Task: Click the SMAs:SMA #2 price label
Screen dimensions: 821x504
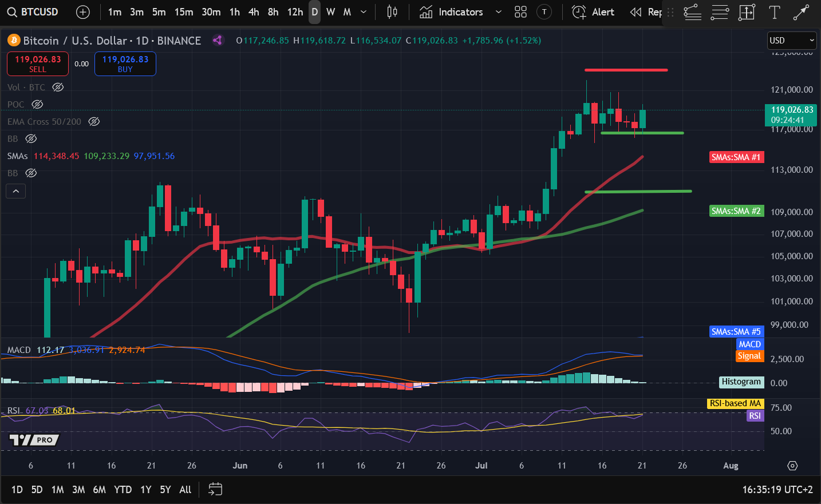Action: (x=736, y=211)
